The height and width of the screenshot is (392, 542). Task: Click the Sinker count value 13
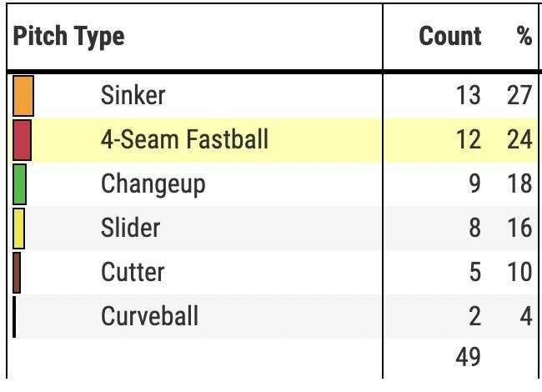coord(469,95)
